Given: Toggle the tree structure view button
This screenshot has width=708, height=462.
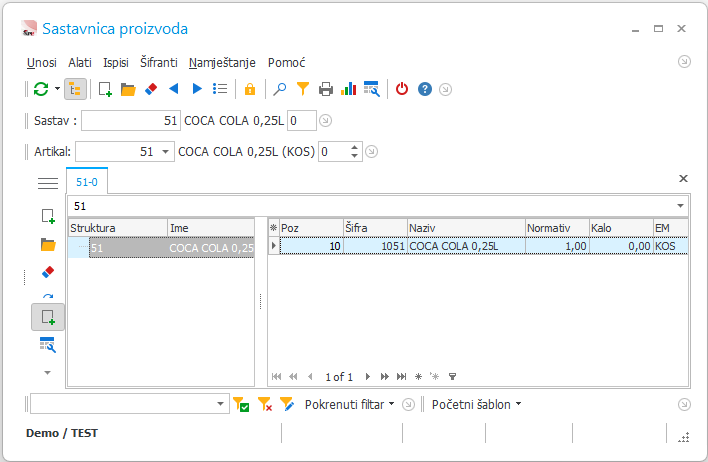Looking at the screenshot, I should pyautogui.click(x=75, y=89).
